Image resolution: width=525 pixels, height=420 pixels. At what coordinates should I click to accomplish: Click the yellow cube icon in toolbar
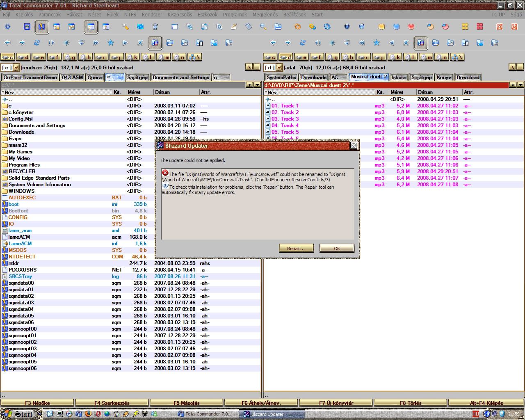[381, 27]
